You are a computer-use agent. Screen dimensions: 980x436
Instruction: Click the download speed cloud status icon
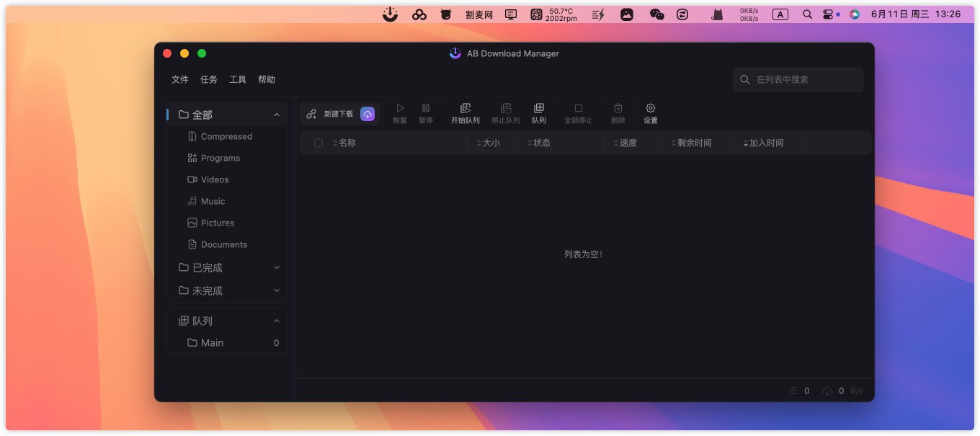827,391
